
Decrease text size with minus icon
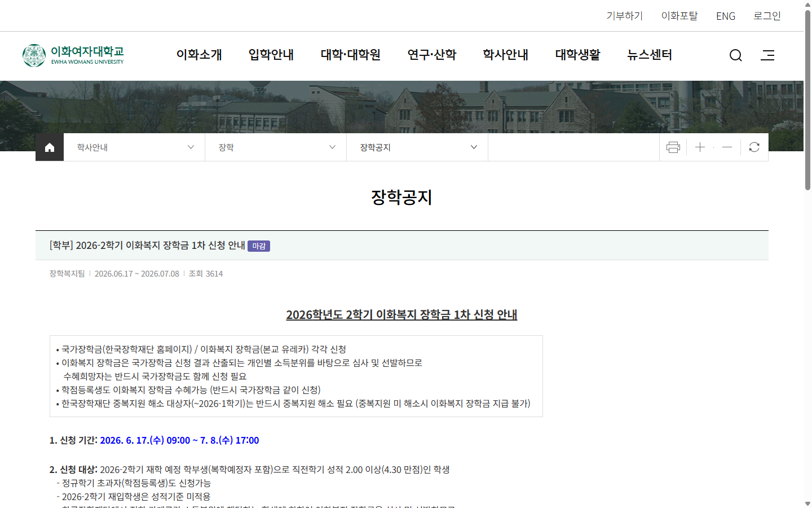coord(727,147)
